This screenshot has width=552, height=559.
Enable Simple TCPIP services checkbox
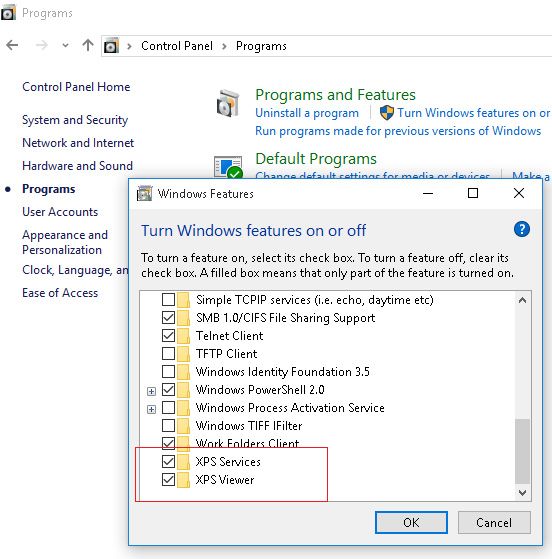[x=168, y=299]
